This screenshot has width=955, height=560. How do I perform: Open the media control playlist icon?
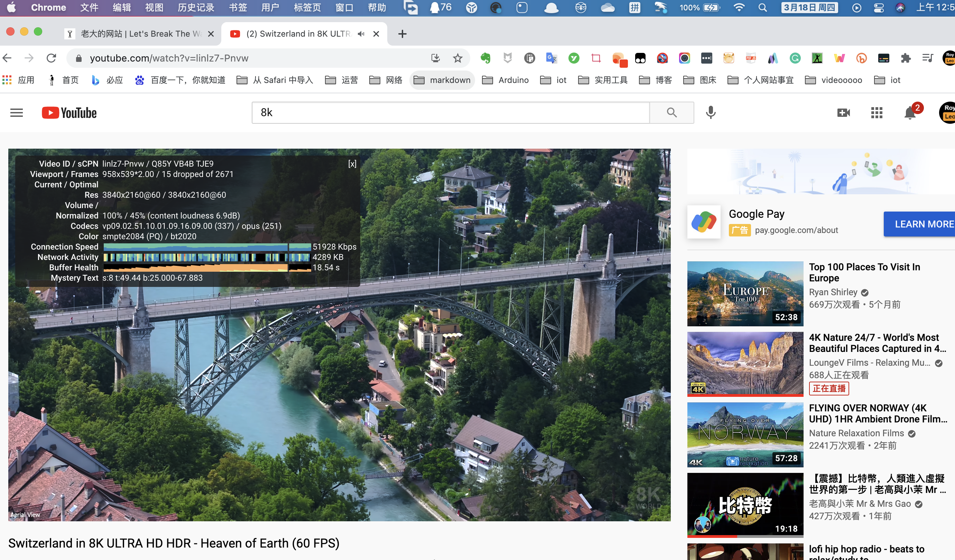(x=928, y=58)
